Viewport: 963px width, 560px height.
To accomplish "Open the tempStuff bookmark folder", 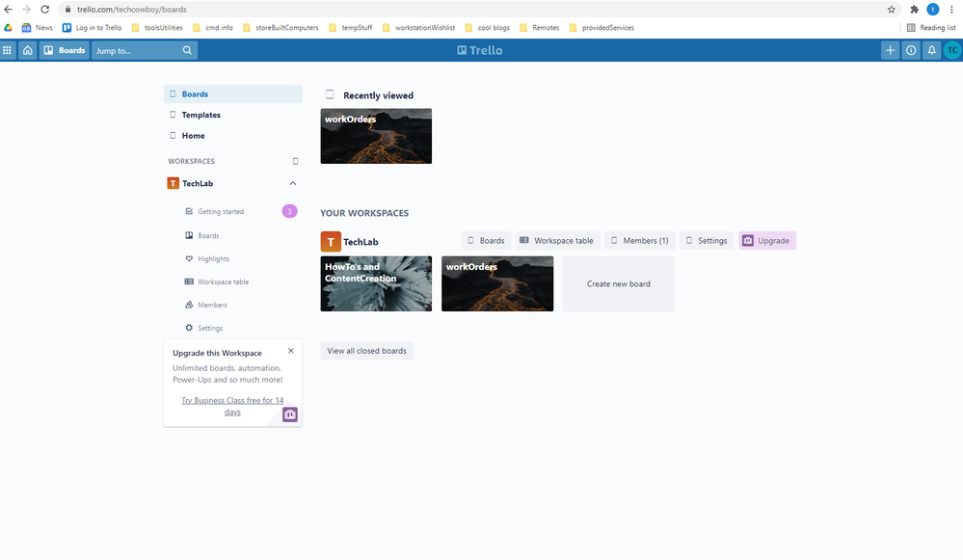I will [x=351, y=28].
